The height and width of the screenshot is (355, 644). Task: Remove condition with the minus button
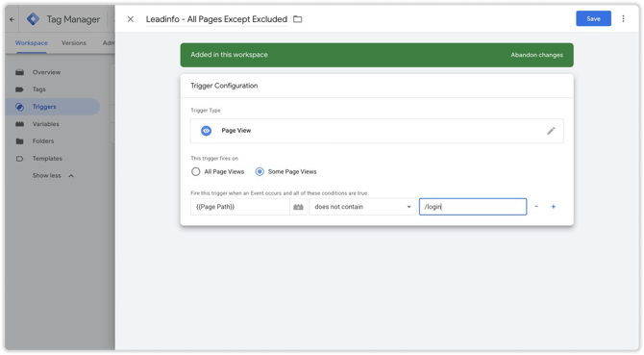pos(536,207)
